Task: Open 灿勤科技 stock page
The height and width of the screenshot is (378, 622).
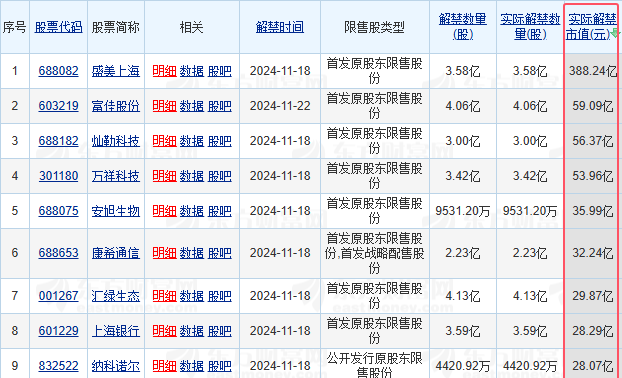Action: point(116,141)
